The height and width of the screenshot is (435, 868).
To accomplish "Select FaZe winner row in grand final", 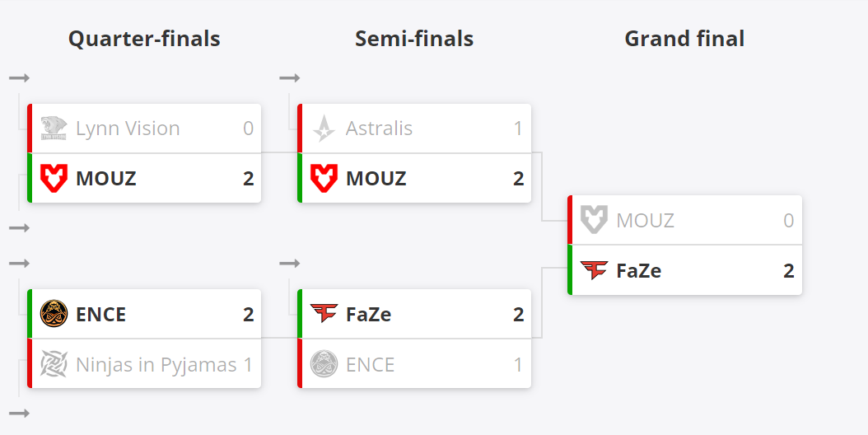I will click(x=685, y=270).
